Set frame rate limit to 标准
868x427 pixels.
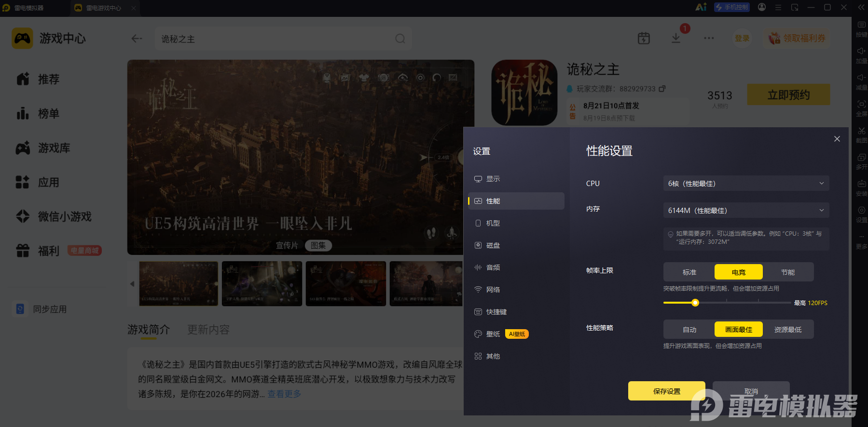tap(689, 272)
